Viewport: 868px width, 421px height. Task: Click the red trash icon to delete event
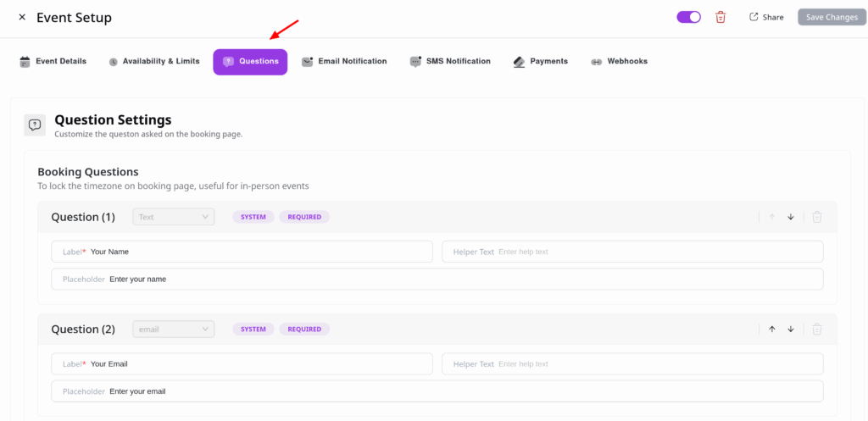[721, 17]
